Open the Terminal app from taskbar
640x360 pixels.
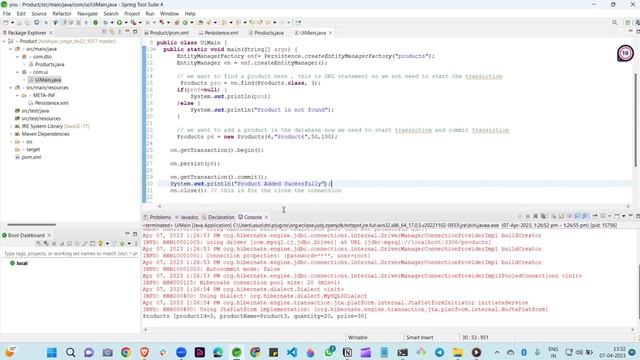coord(402,352)
